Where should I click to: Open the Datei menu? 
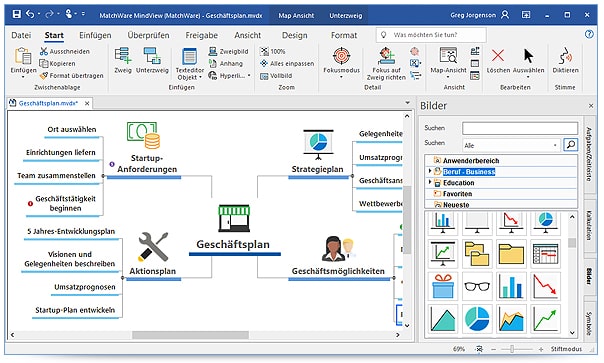click(x=21, y=35)
